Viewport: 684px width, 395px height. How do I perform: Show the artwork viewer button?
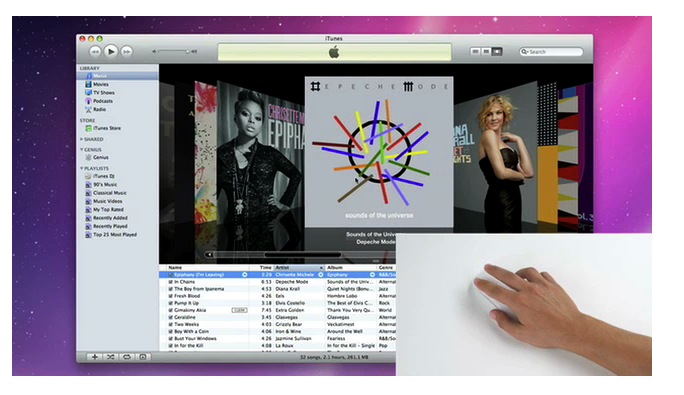143,357
